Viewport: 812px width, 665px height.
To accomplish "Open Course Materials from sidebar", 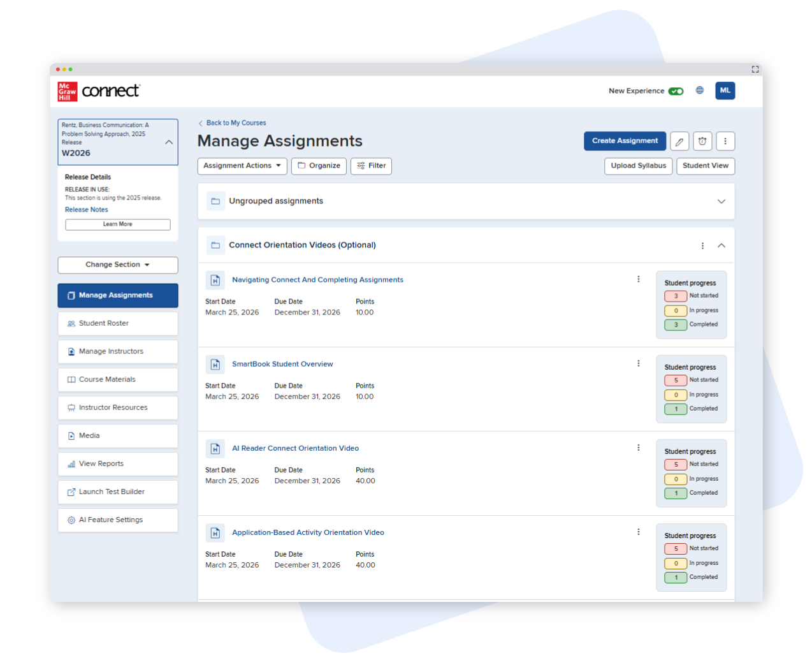I will point(118,379).
